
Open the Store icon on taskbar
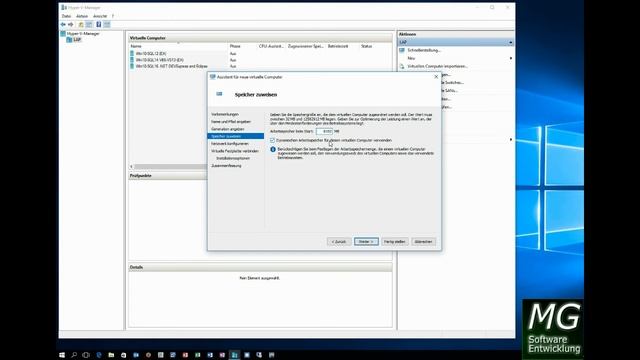pyautogui.click(x=123, y=355)
